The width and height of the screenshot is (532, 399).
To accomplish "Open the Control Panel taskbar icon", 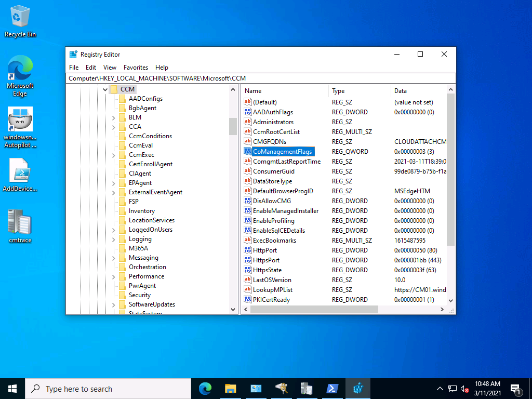I will click(256, 389).
